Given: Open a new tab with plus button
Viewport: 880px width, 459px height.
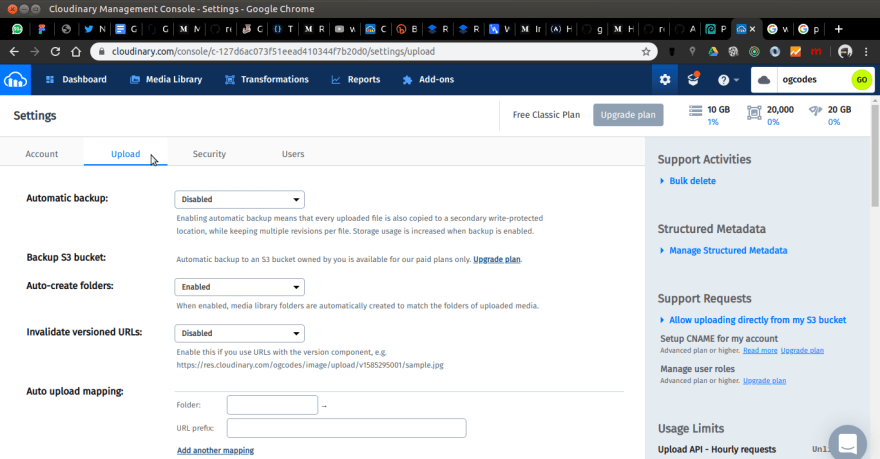Looking at the screenshot, I should click(x=838, y=29).
